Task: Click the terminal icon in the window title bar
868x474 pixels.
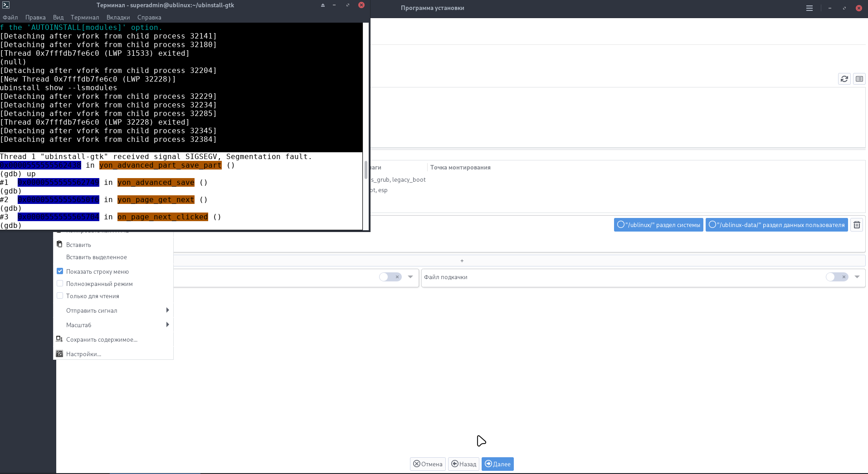Action: click(6, 5)
